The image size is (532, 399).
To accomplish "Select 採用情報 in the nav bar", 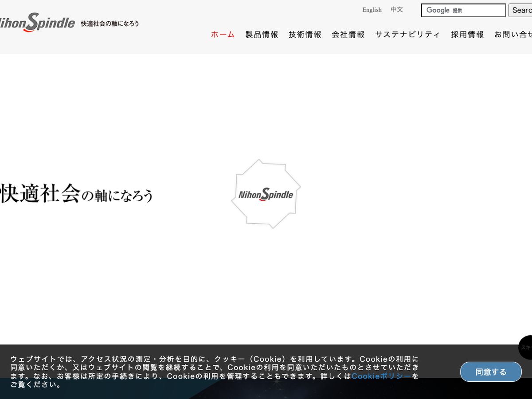I will click(467, 35).
